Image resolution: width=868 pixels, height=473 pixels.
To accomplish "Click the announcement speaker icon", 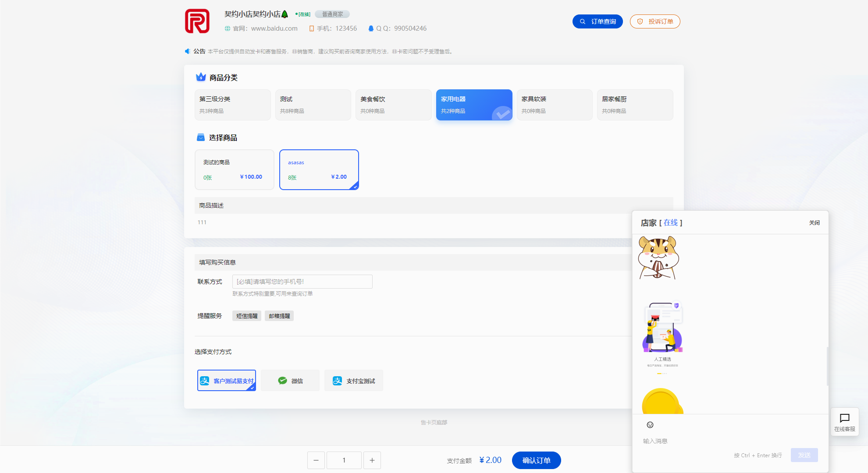I will [188, 51].
